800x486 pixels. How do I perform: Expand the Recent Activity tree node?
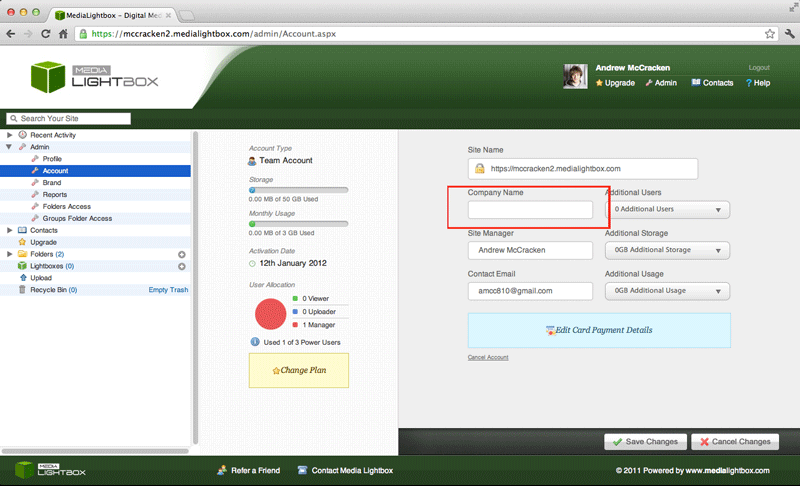coord(10,135)
